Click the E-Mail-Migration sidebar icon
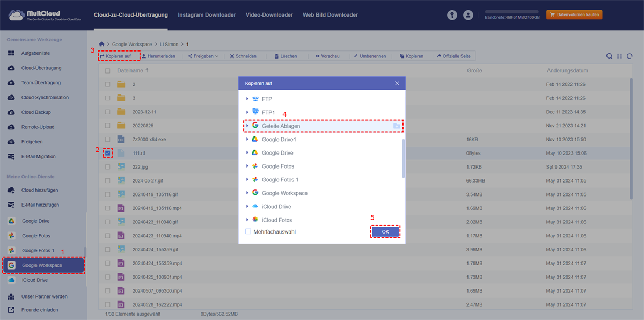 click(11, 157)
